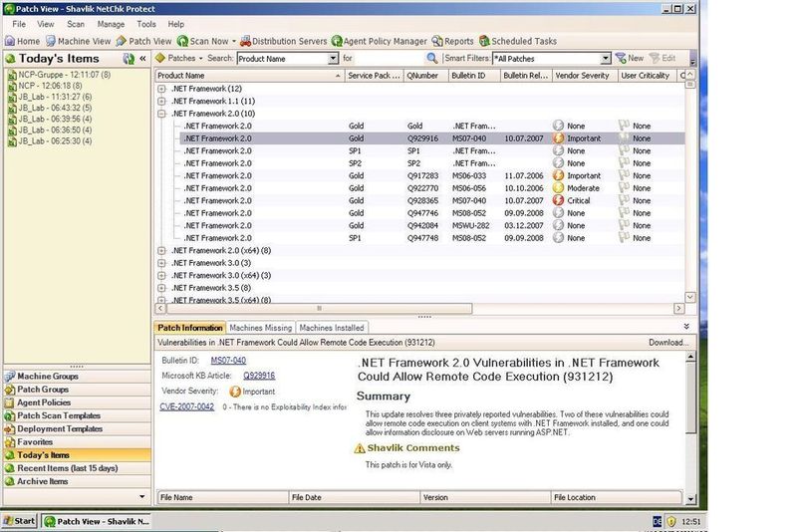
Task: Click Edit smart filter button
Action: 663,58
